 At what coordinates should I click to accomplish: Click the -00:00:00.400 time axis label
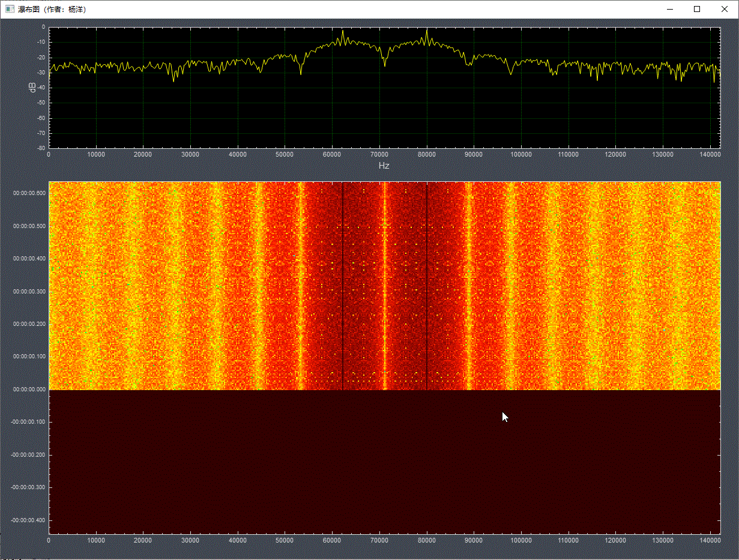(x=28, y=520)
